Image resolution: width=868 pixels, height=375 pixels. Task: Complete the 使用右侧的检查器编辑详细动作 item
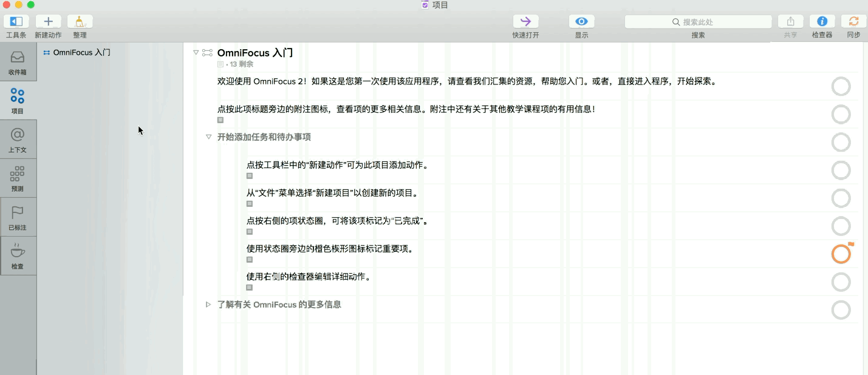pyautogui.click(x=841, y=282)
